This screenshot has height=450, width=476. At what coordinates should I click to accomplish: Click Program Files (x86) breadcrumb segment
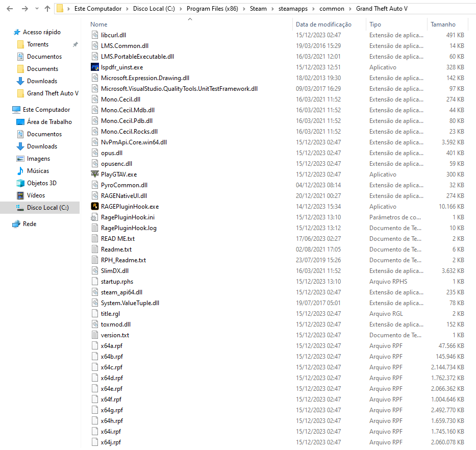tap(212, 9)
